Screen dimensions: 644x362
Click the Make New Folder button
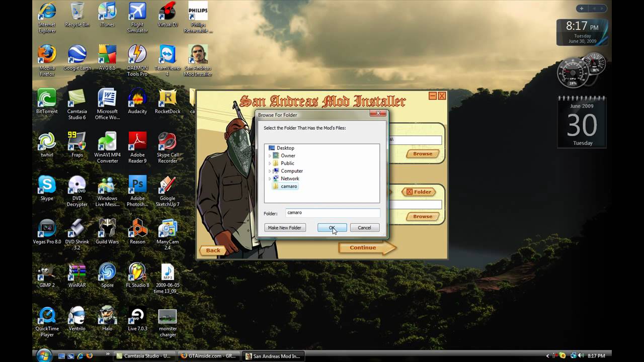point(285,228)
